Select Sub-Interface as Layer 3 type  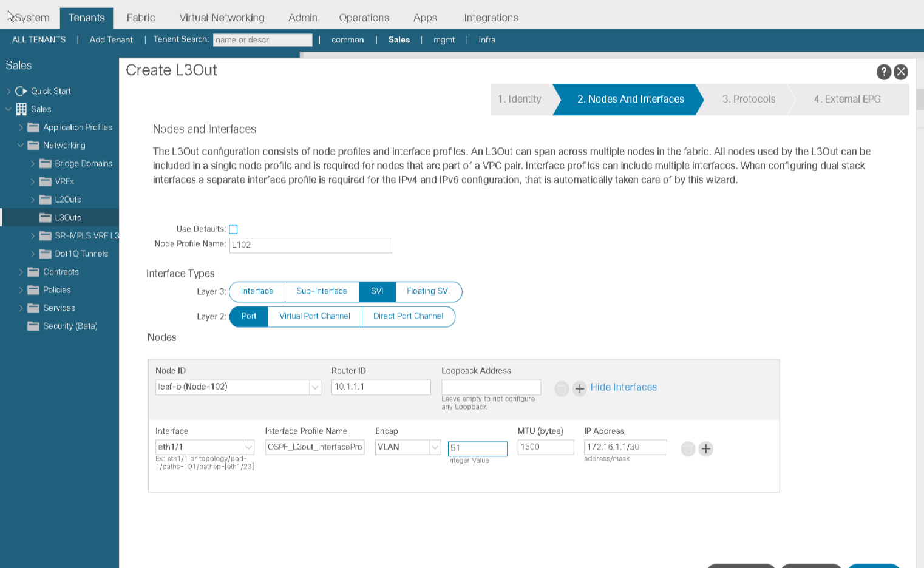coord(322,291)
